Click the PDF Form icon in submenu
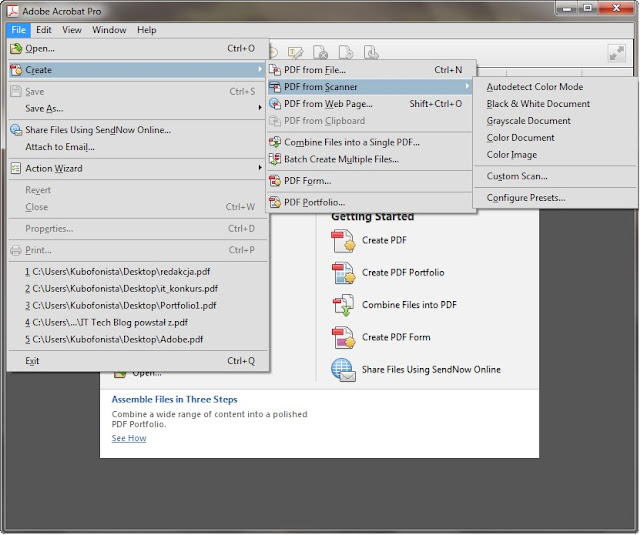The image size is (640, 535). [275, 180]
